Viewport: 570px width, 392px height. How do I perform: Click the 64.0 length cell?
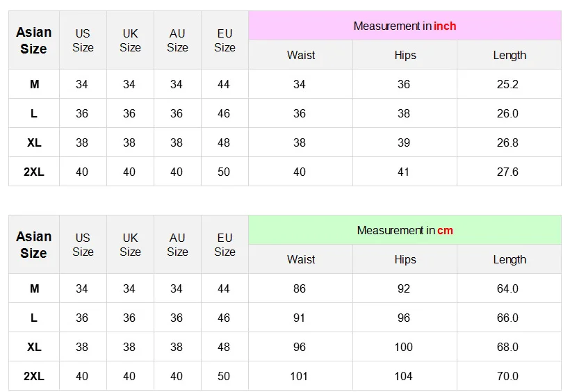(x=507, y=288)
